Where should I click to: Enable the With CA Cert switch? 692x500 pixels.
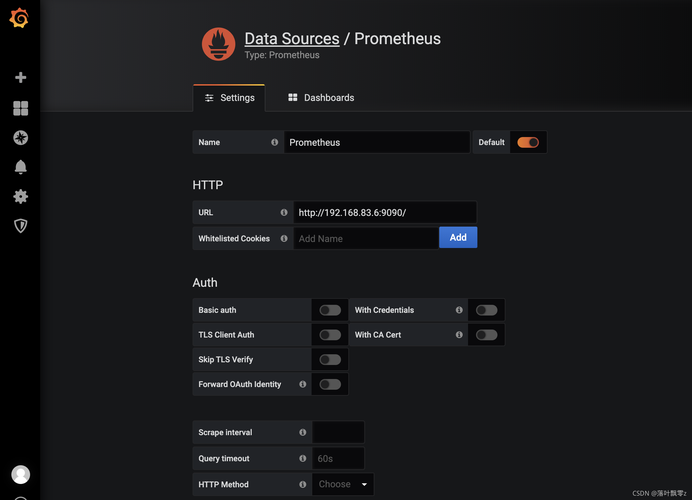pyautogui.click(x=486, y=335)
